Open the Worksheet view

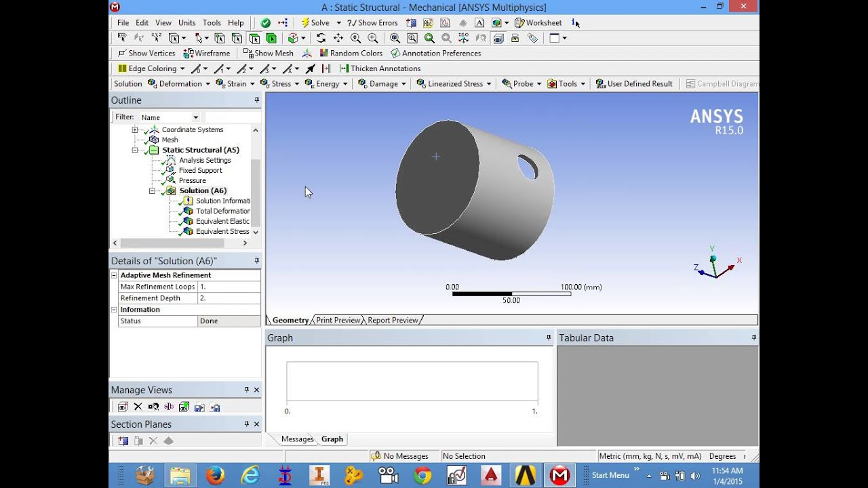pyautogui.click(x=538, y=22)
